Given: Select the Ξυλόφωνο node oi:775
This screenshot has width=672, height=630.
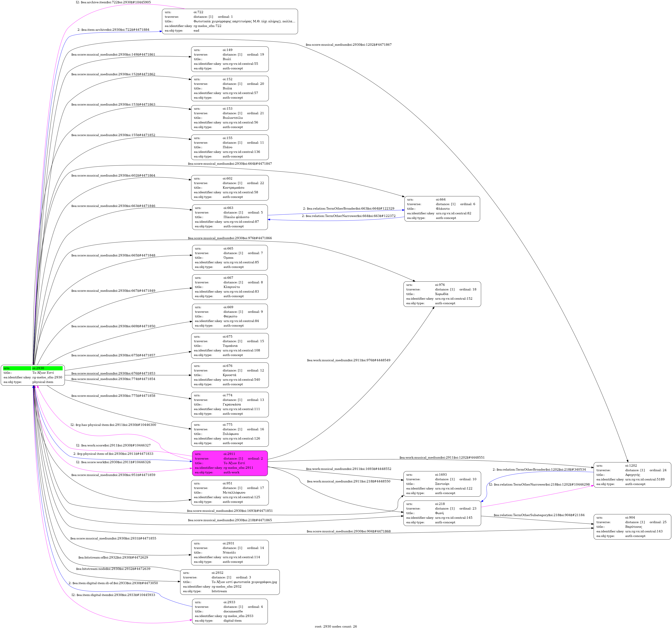Looking at the screenshot, I should (x=230, y=434).
